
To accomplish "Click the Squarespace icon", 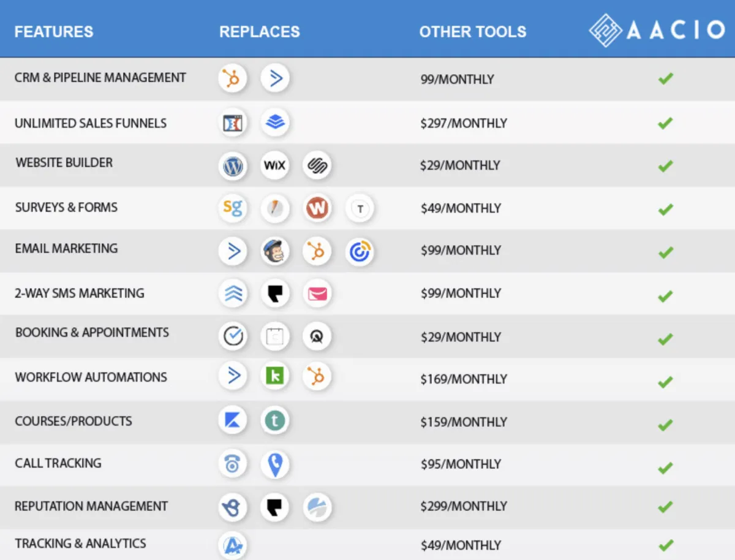I will pyautogui.click(x=317, y=166).
